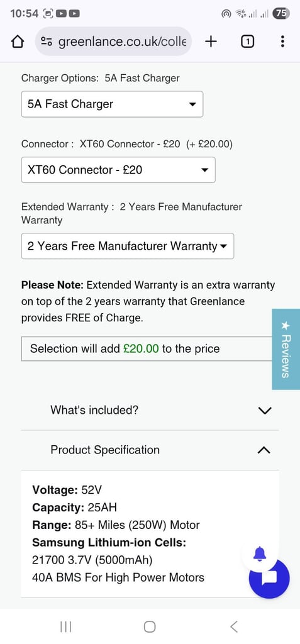Open the Android recent apps button

tap(66, 626)
